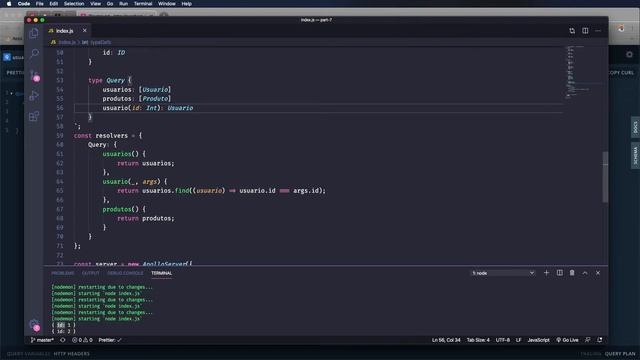640x360 pixels.
Task: Click Ln 56, Col 34 cursor position
Action: [x=446, y=340]
